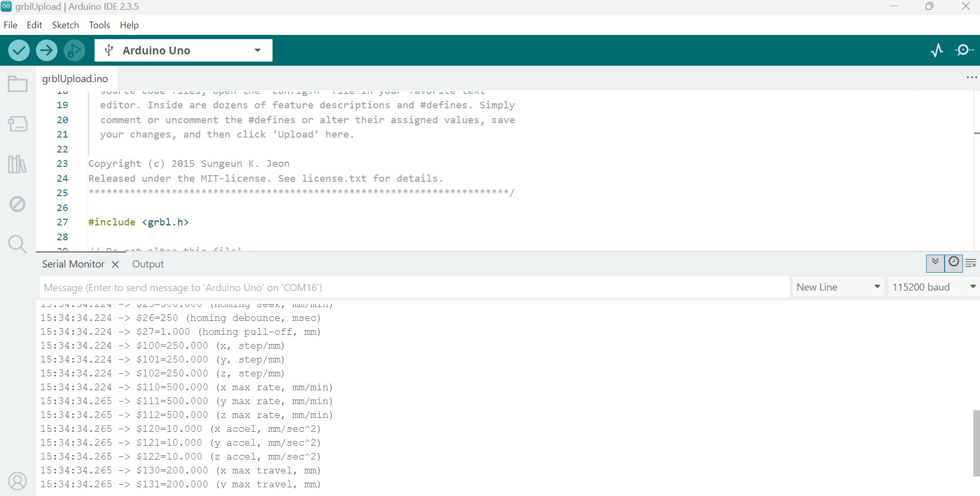Viewport: 980px width, 496px height.
Task: Open the Serial Plotter
Action: [x=937, y=50]
